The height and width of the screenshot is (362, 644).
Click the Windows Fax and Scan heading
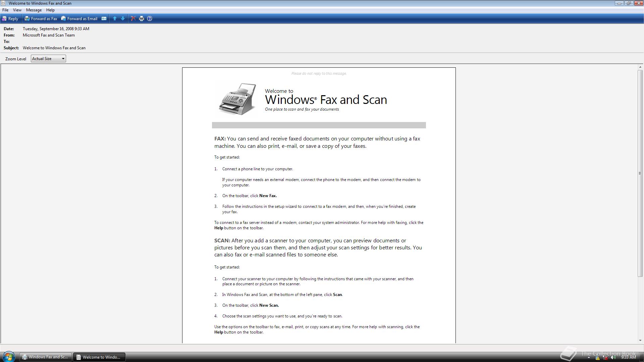pos(326,100)
